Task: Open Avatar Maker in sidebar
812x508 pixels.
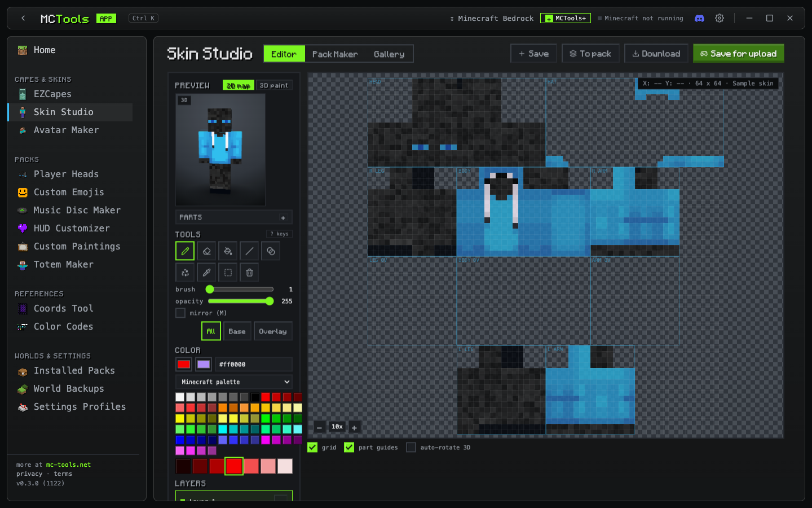Action: [70, 130]
